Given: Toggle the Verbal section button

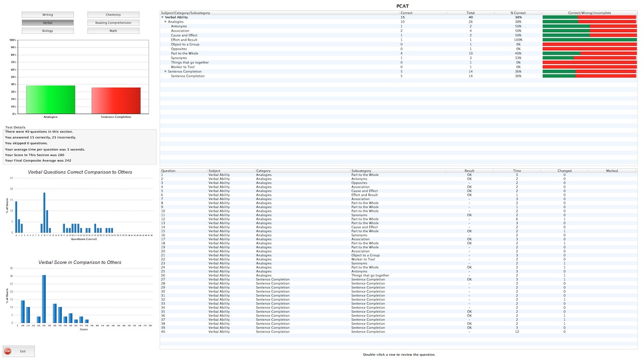Looking at the screenshot, I should coord(48,23).
